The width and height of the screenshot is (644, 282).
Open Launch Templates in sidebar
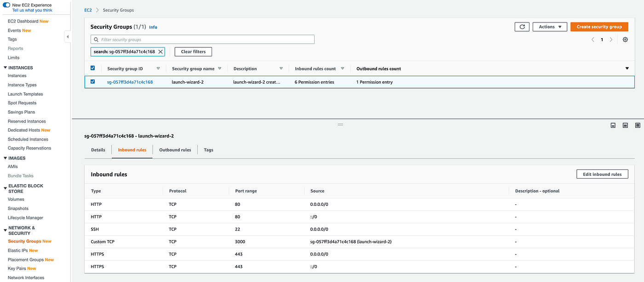pyautogui.click(x=25, y=94)
